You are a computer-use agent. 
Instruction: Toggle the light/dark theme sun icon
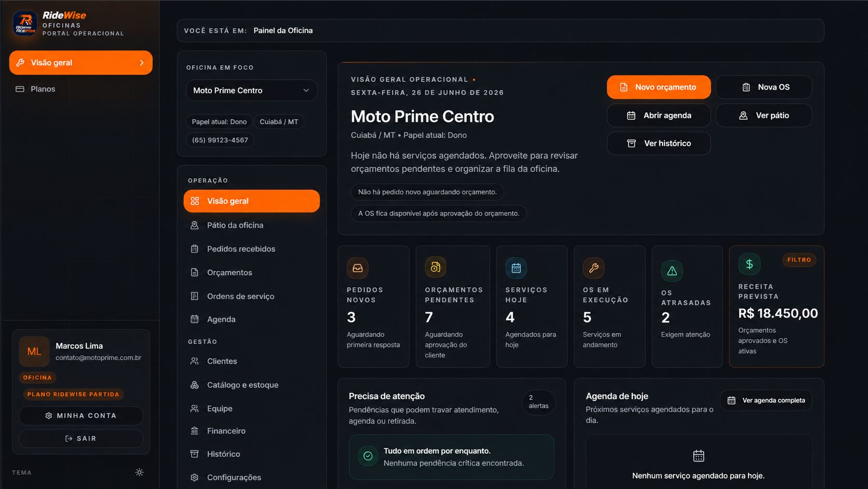point(139,472)
